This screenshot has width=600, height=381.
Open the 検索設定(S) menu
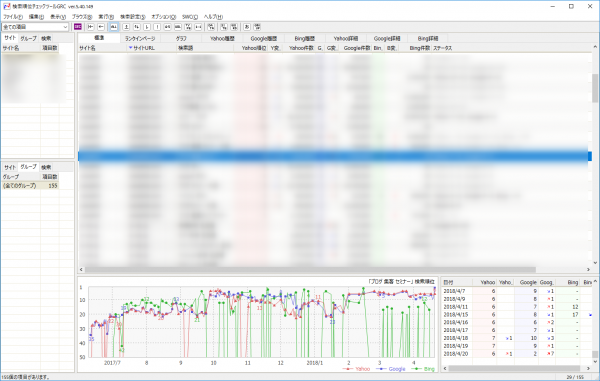[132, 17]
